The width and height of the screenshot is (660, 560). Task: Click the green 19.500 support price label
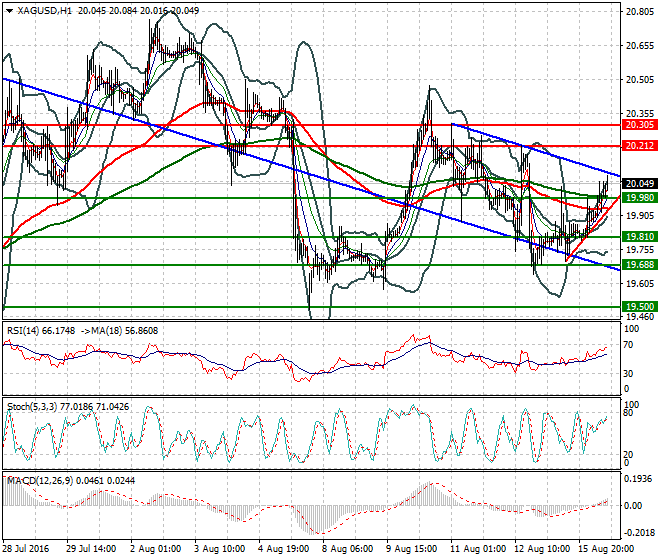(x=640, y=307)
